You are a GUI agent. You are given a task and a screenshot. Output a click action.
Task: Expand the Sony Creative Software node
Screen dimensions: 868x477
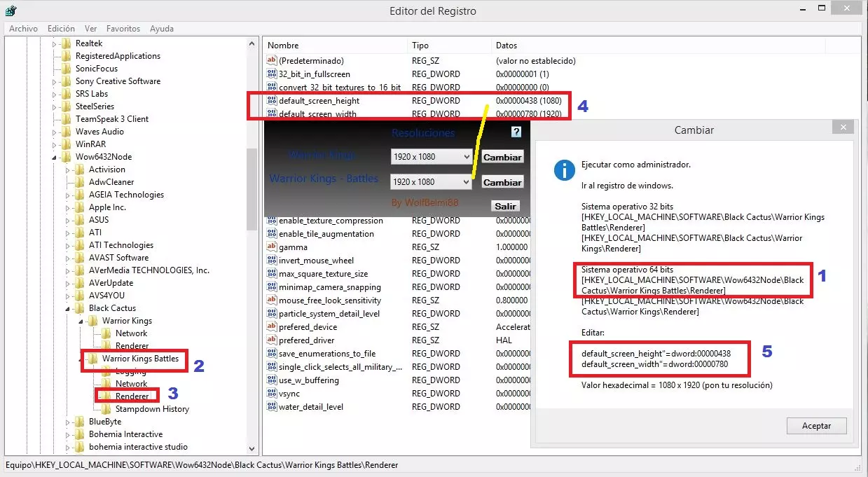[x=54, y=81]
